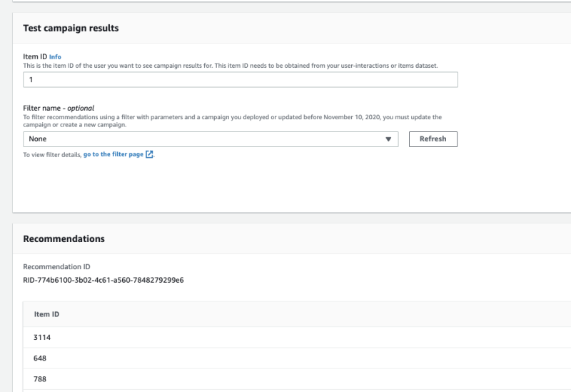Click the 'To view filter details' text
This screenshot has height=392, width=571.
click(52, 154)
